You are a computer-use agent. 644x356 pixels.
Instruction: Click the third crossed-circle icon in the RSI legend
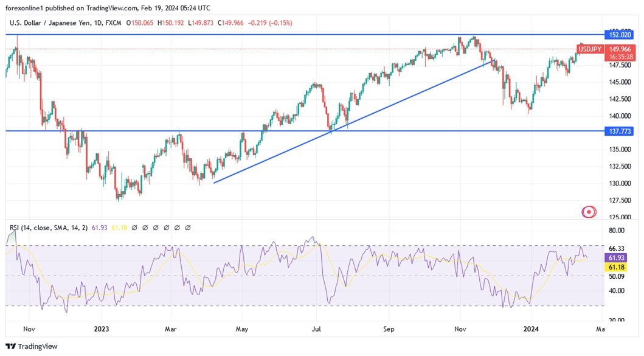[x=155, y=227]
